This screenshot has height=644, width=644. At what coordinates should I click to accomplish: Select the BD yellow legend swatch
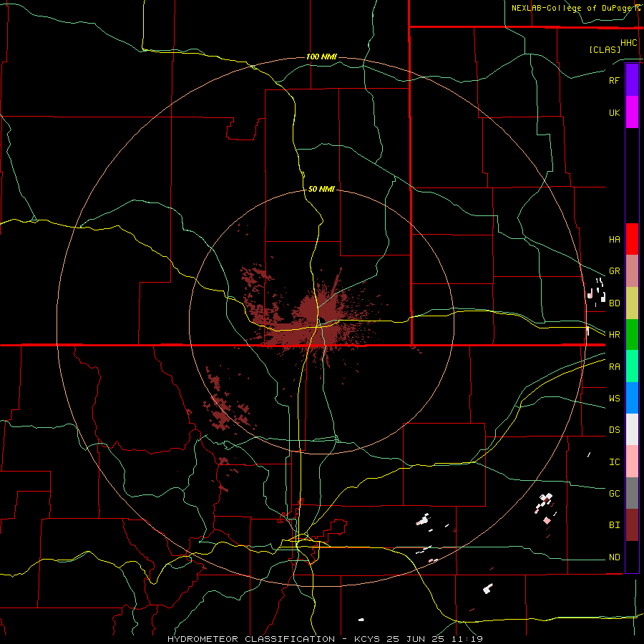[632, 303]
